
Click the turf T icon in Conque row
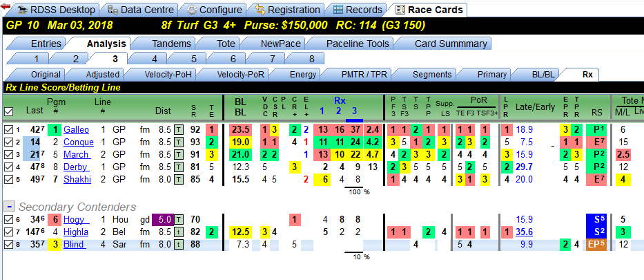pyautogui.click(x=179, y=142)
